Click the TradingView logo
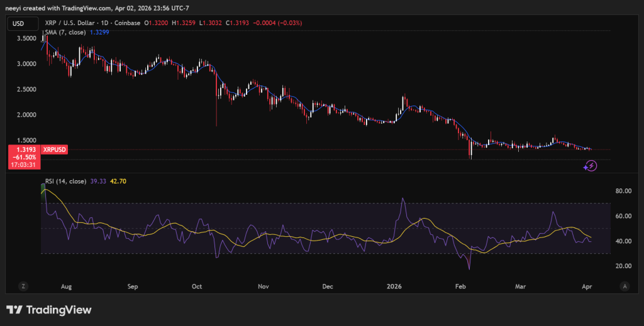The height and width of the screenshot is (326, 644). (48, 310)
